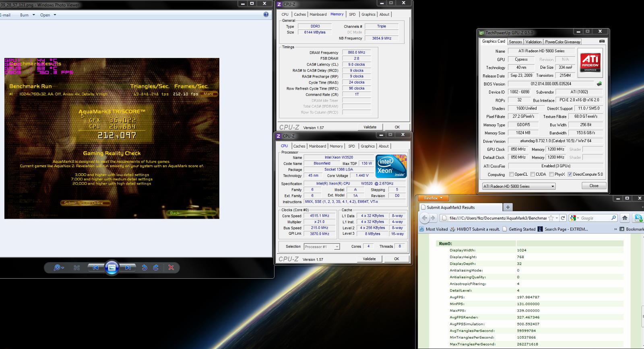Viewport: 644px width, 349px height.
Task: Open new tab with plus button
Action: point(508,207)
